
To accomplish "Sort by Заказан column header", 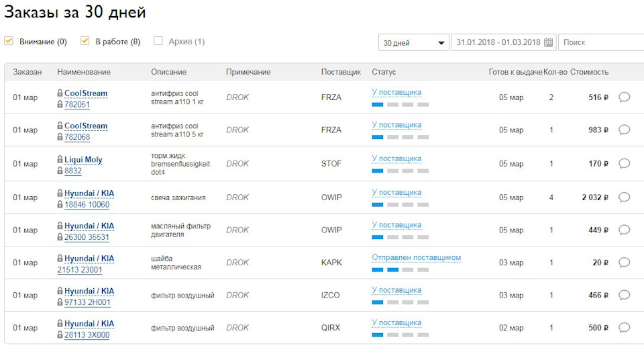I will 27,72.
